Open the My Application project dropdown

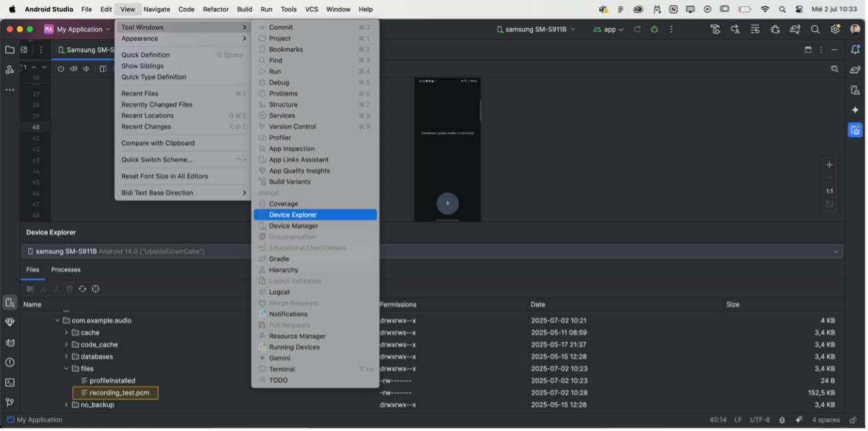[x=77, y=29]
